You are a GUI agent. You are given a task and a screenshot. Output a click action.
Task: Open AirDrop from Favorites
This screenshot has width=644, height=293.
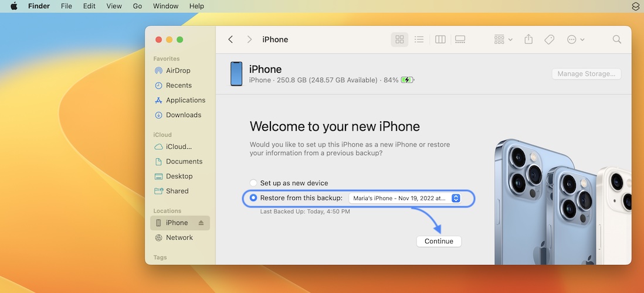point(178,70)
